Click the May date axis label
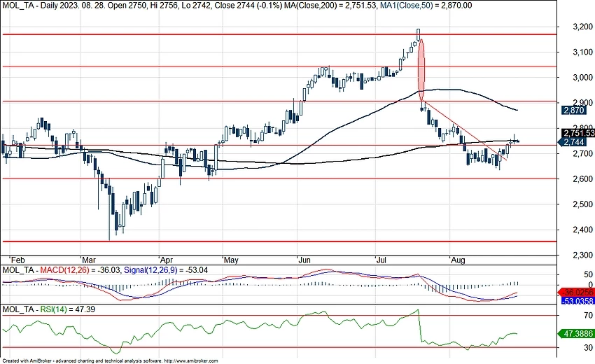This screenshot has height=364, width=595. pos(231,260)
